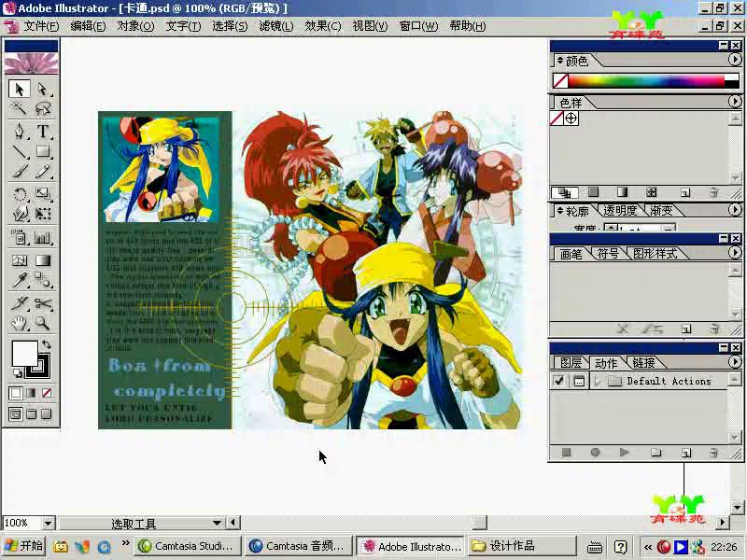Select the Magic Wand tool
This screenshot has width=747, height=560.
pos(20,109)
